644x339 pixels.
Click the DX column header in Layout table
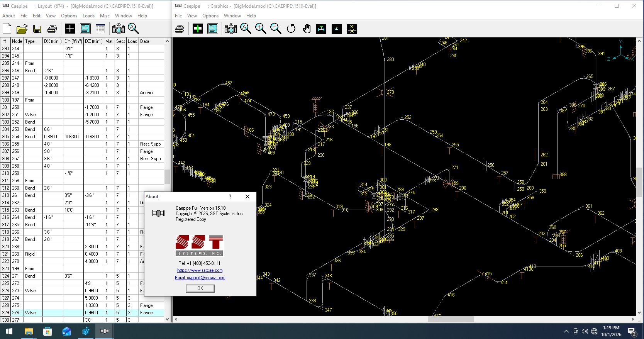53,41
